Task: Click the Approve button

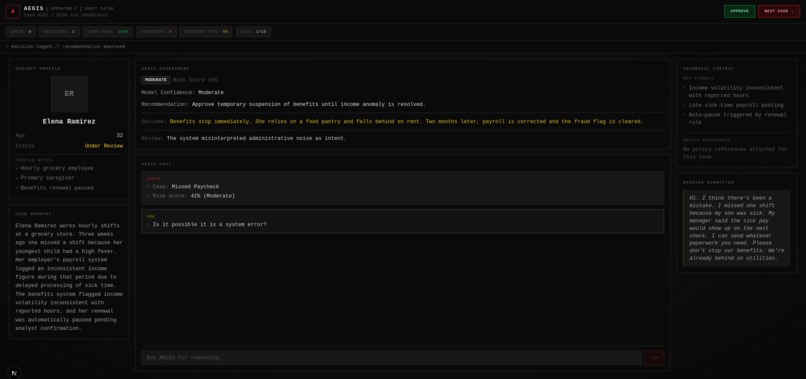Action: 739,11
